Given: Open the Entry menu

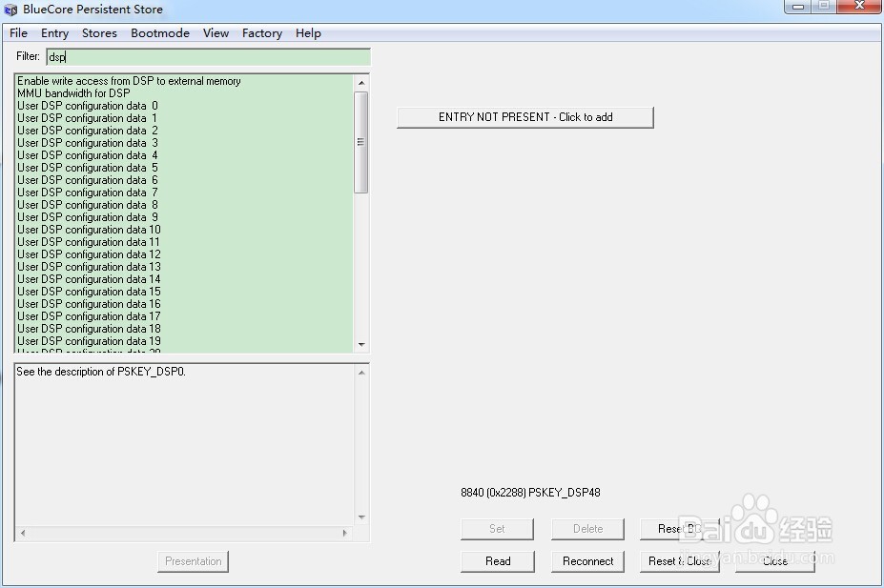Looking at the screenshot, I should (54, 33).
